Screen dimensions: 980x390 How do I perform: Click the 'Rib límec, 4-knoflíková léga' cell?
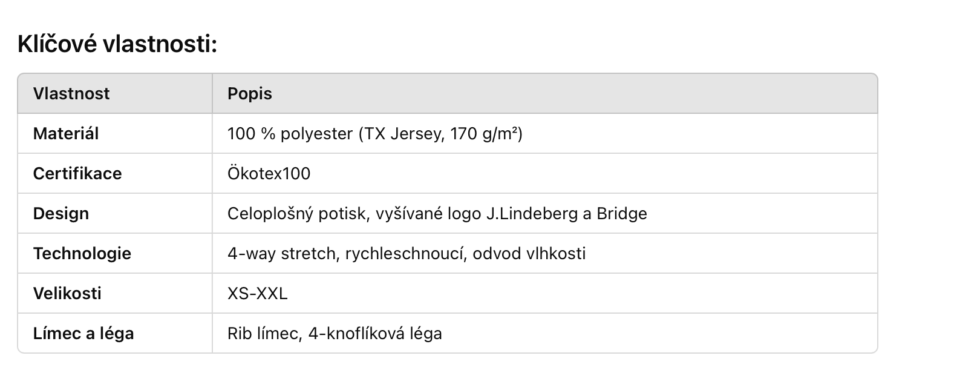pyautogui.click(x=335, y=333)
